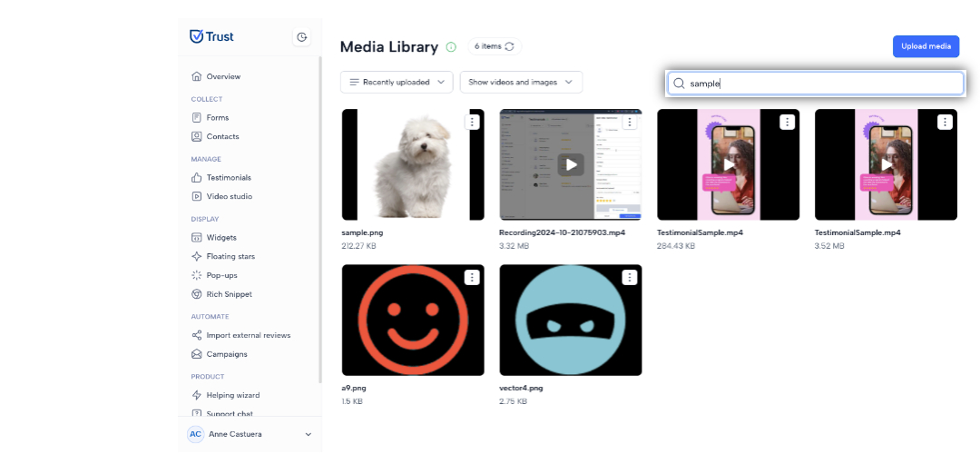Open Floating stars
The image size is (980, 454).
[x=230, y=256]
